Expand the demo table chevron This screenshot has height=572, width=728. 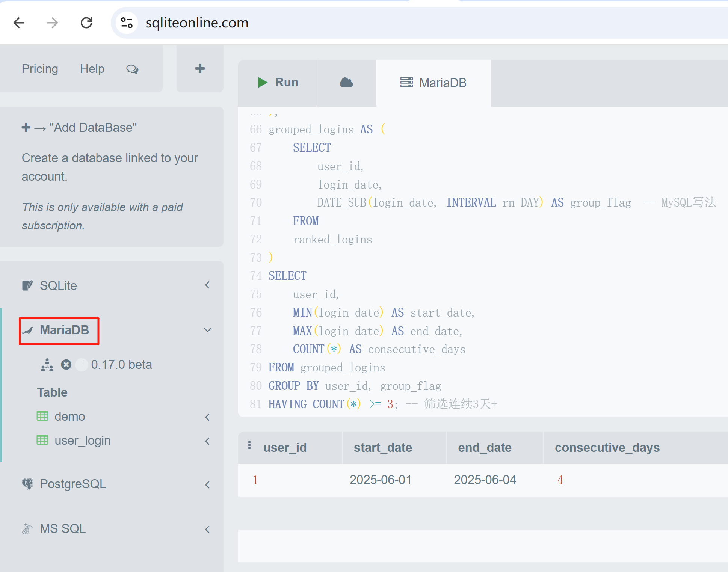click(207, 417)
